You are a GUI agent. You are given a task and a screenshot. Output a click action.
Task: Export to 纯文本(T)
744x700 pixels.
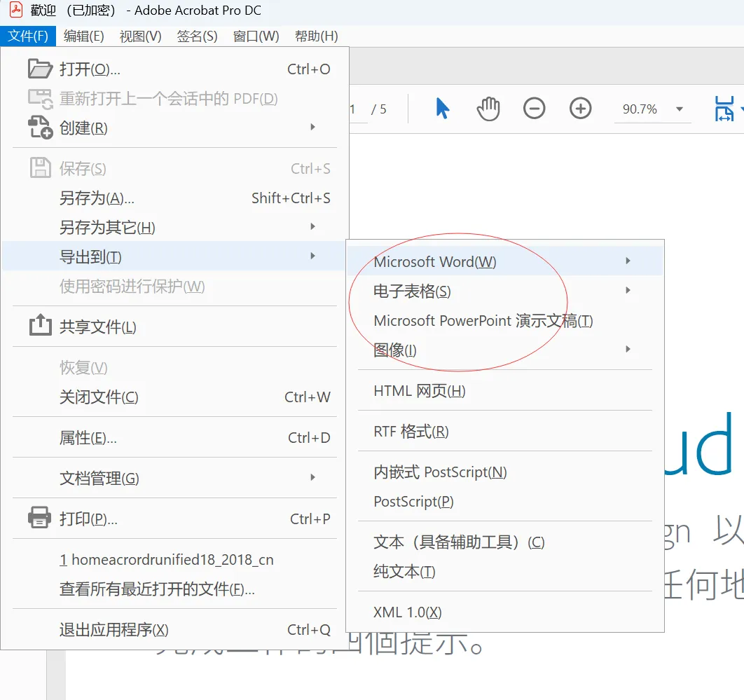(505, 571)
